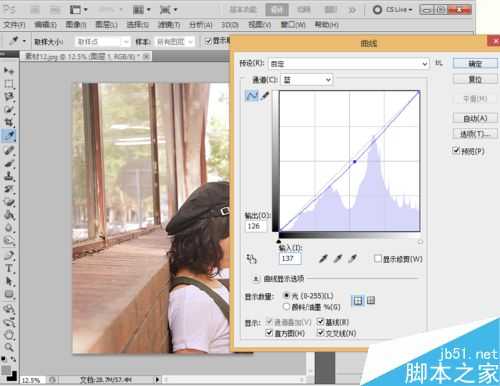The height and width of the screenshot is (386, 500).
Task: Click the foreground/background color swatches
Action: pyautogui.click(x=9, y=372)
